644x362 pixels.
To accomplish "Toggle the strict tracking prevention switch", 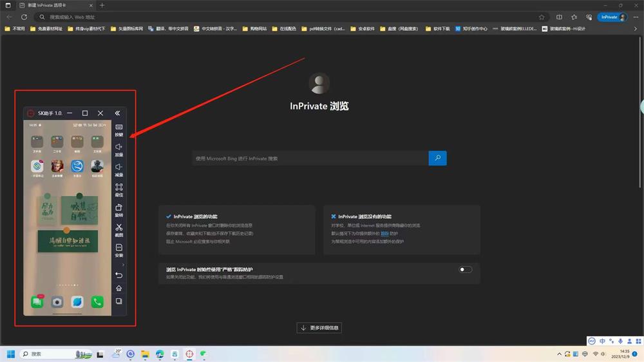I will tap(465, 269).
